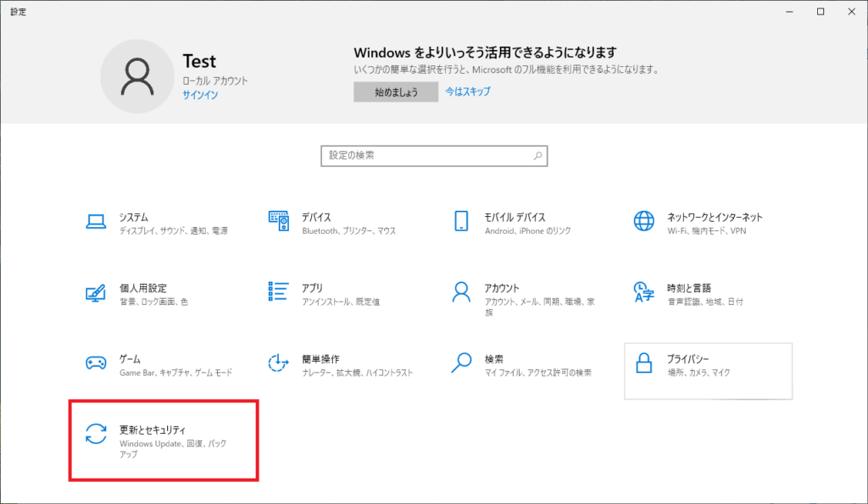868x504 pixels.
Task: Click the 今はスキップ link
Action: [x=469, y=91]
